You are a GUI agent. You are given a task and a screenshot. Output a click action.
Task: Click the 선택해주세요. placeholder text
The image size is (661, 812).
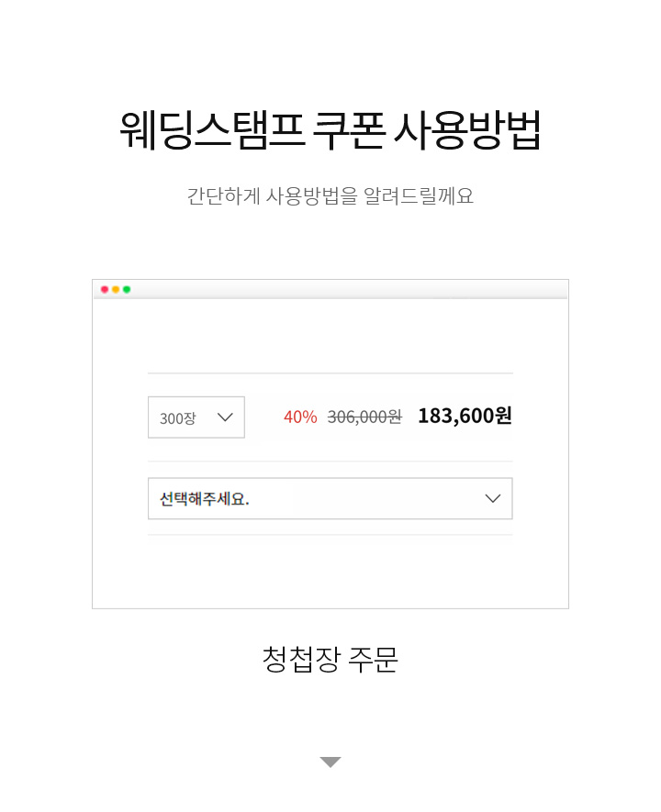click(205, 499)
